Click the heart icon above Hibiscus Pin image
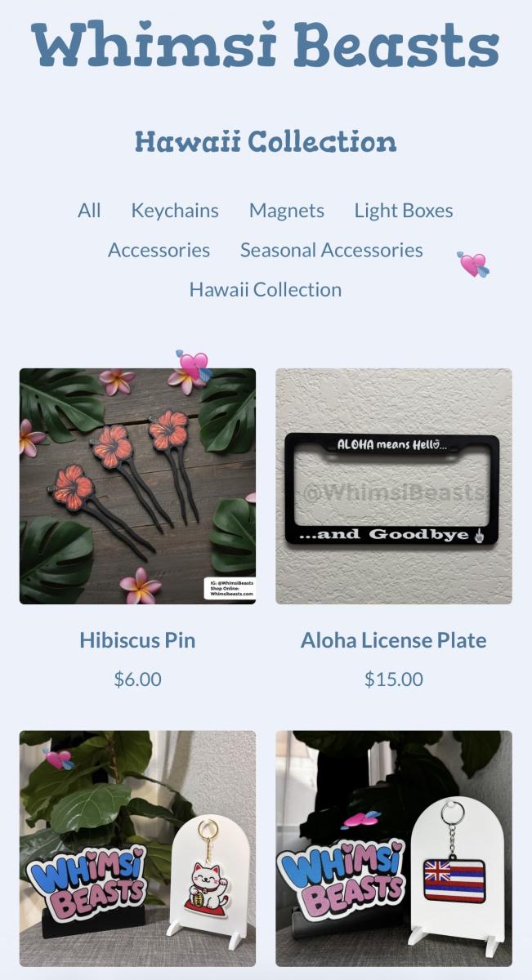The width and height of the screenshot is (532, 980). click(193, 365)
